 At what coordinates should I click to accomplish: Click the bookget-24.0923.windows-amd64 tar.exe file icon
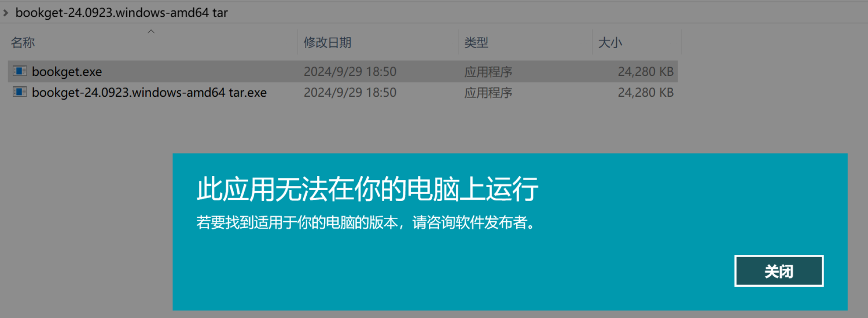(x=20, y=92)
